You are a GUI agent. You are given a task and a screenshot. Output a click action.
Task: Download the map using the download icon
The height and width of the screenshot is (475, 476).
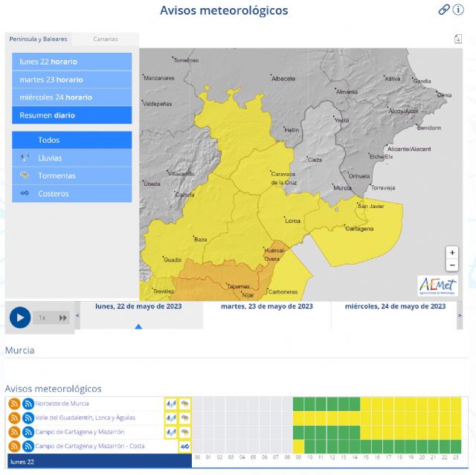[458, 39]
